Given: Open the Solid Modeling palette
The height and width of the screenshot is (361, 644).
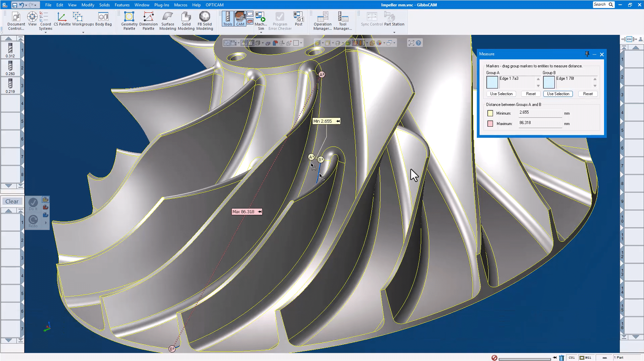Looking at the screenshot, I should point(186,21).
